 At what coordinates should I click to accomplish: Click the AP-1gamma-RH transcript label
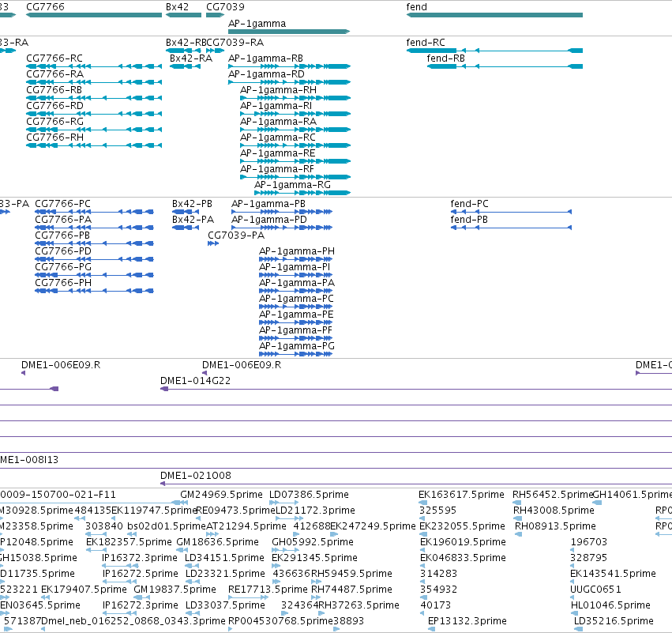278,89
